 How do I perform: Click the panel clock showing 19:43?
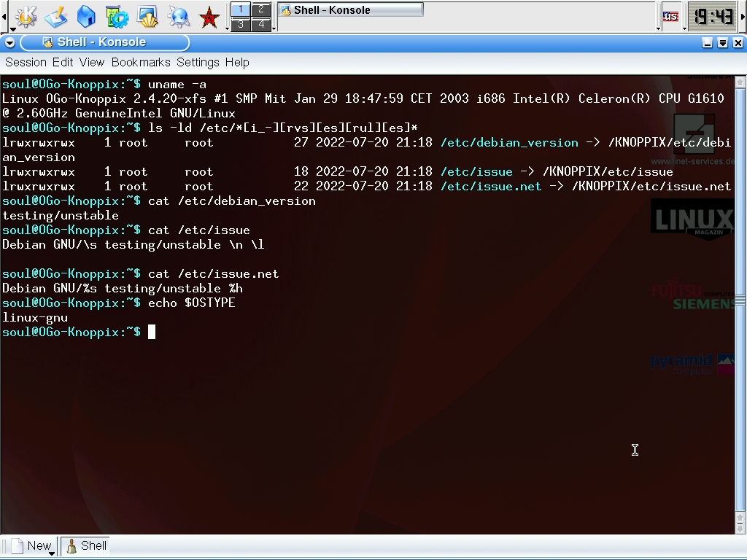click(713, 17)
